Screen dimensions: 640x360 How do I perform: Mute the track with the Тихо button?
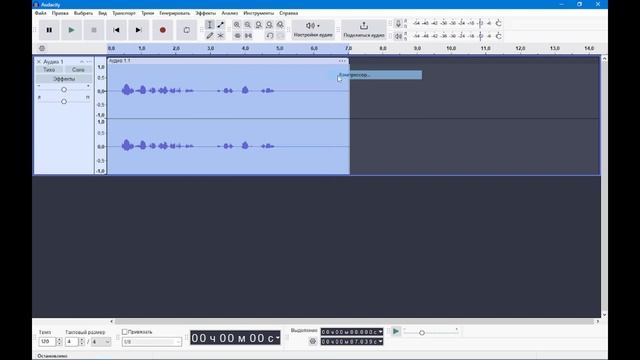tap(49, 70)
